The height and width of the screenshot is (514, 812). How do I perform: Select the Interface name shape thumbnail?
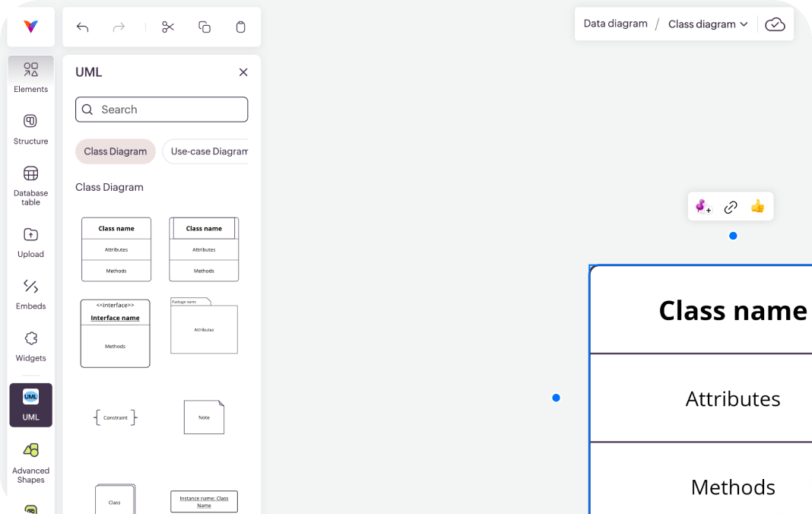116,333
